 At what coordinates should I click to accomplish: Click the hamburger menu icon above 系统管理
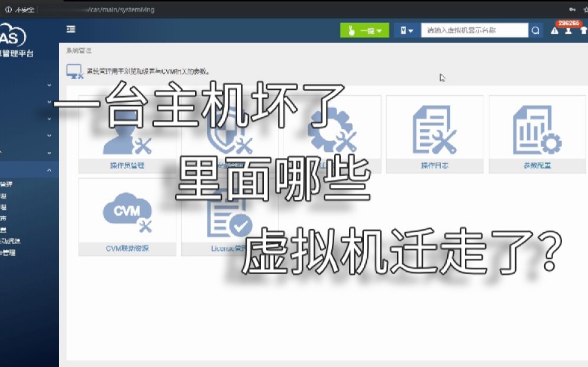[x=71, y=29]
